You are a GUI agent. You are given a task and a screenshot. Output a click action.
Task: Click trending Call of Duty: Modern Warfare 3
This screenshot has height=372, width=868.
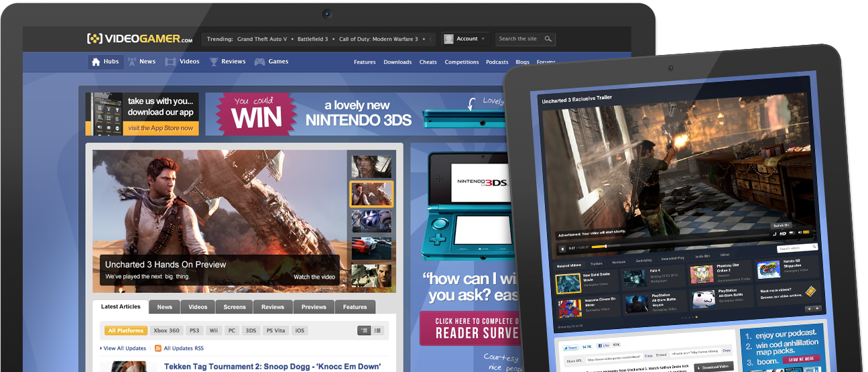[x=379, y=39]
